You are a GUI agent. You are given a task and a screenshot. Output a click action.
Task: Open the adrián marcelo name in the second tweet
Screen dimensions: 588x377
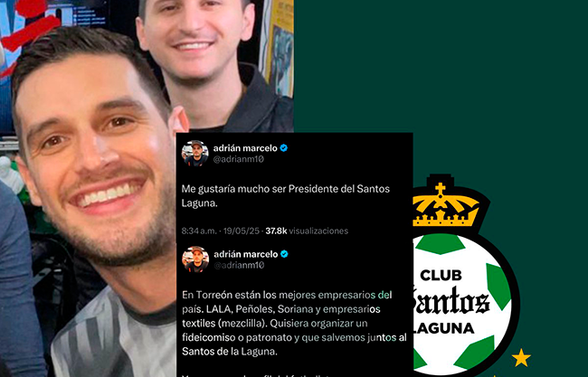(246, 254)
